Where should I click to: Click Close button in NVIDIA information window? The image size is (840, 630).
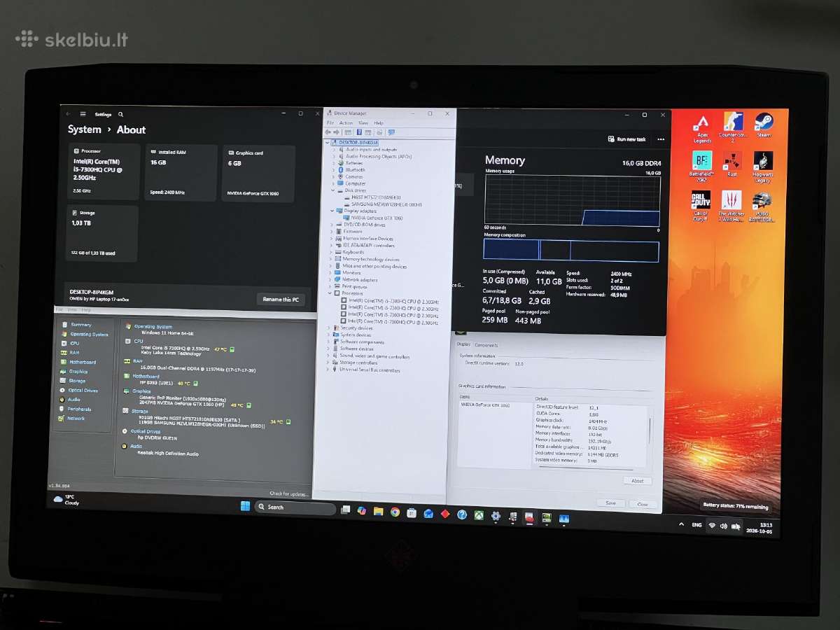pos(642,504)
